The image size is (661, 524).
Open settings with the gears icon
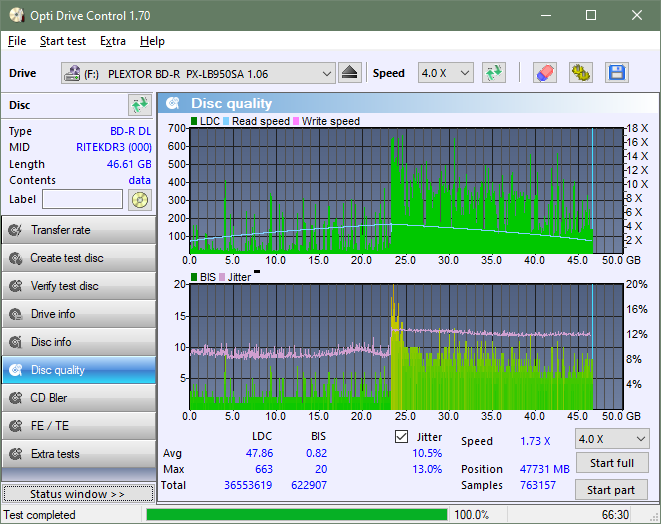tap(580, 73)
